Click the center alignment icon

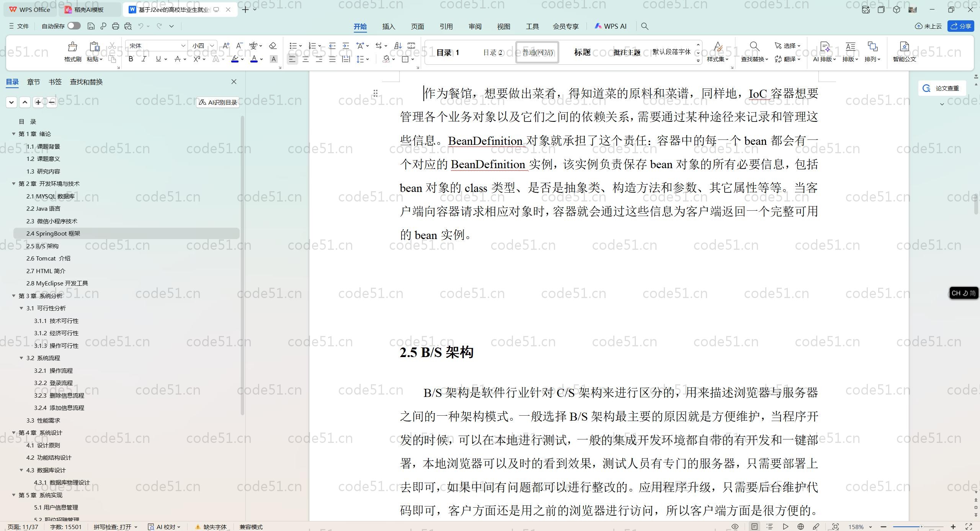305,59
